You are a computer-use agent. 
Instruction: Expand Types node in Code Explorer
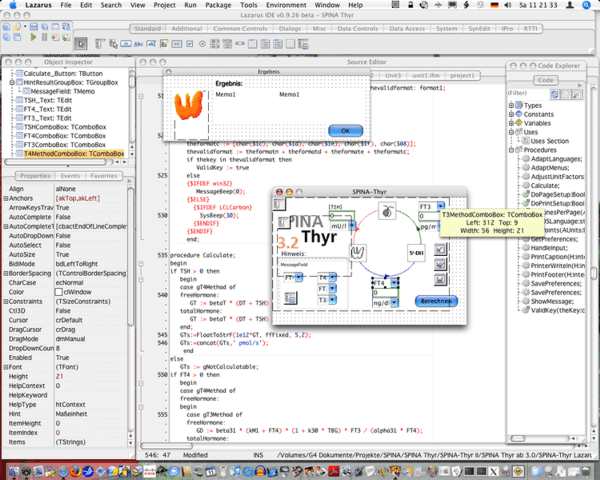click(x=511, y=105)
